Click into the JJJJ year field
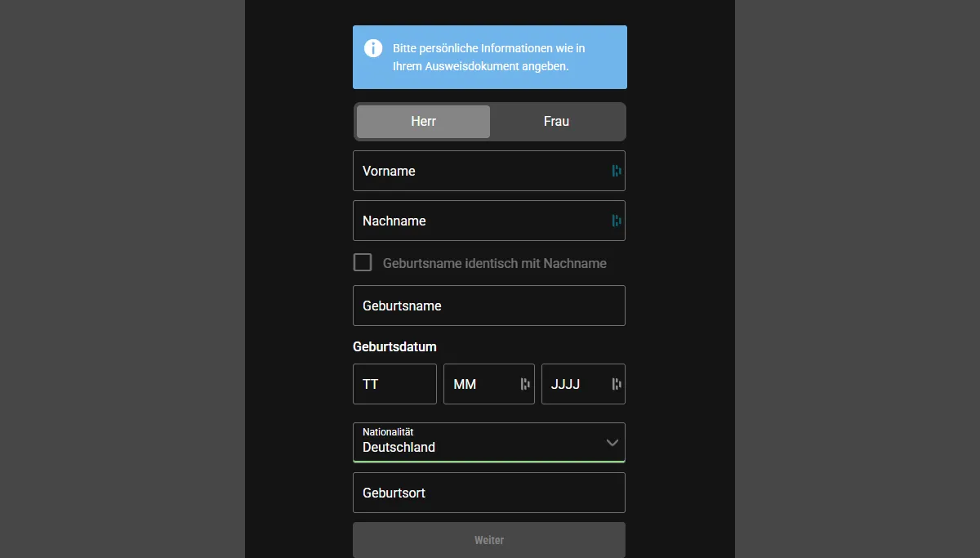 tap(583, 384)
